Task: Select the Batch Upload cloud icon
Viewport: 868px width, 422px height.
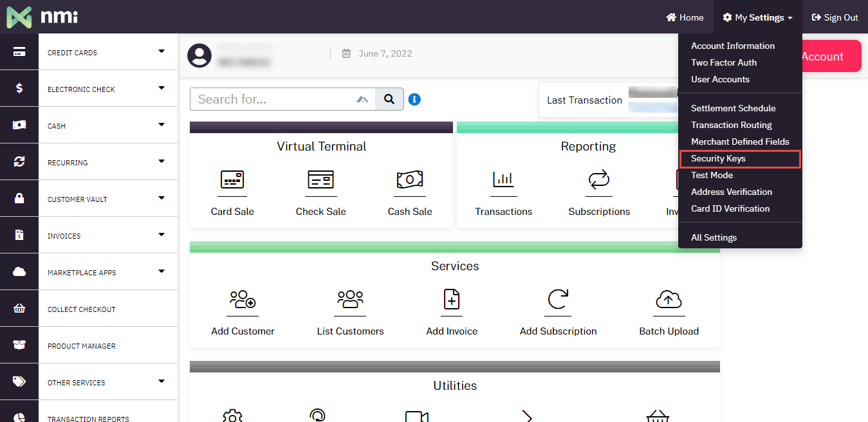Action: coord(669,300)
